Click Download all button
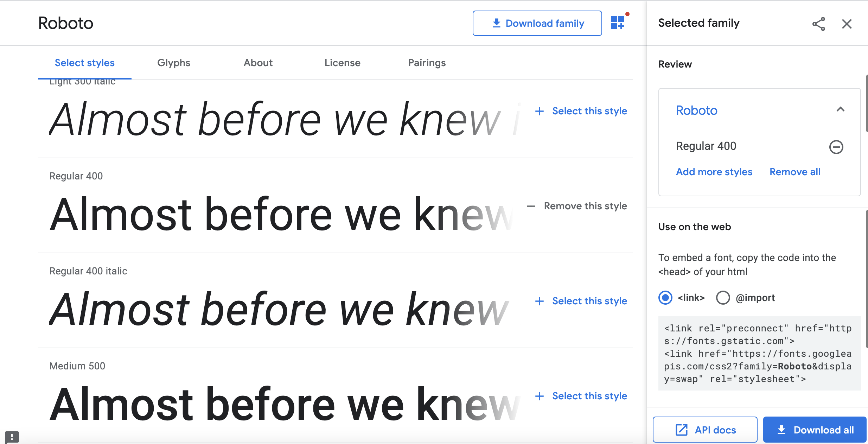The height and width of the screenshot is (444, 868). (815, 430)
